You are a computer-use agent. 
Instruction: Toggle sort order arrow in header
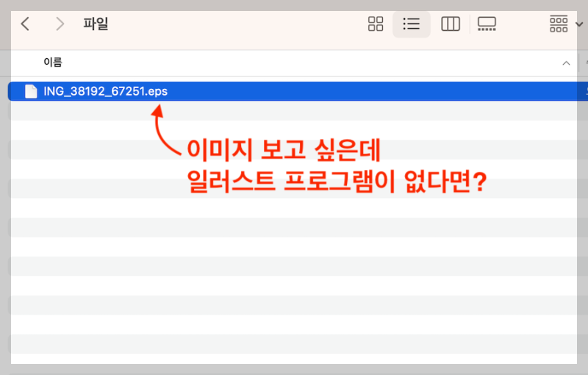566,63
